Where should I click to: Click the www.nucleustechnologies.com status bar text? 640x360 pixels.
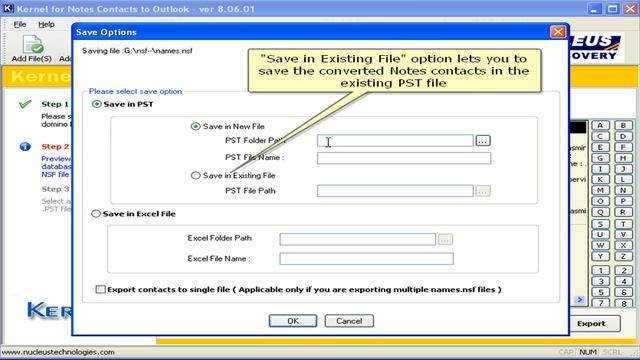58,352
